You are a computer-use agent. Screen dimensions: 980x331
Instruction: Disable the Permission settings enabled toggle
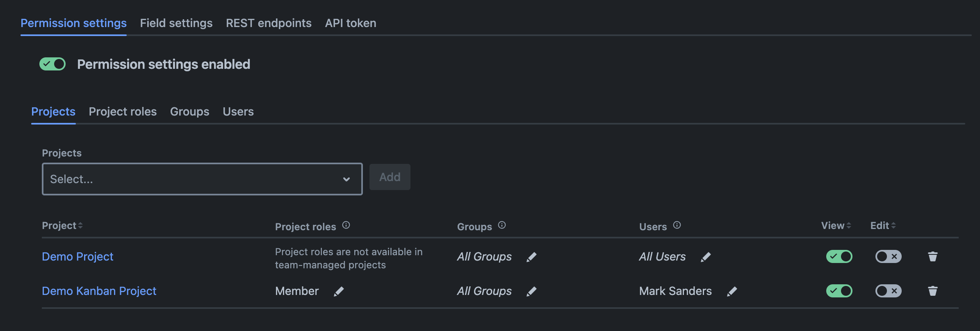[x=52, y=64]
